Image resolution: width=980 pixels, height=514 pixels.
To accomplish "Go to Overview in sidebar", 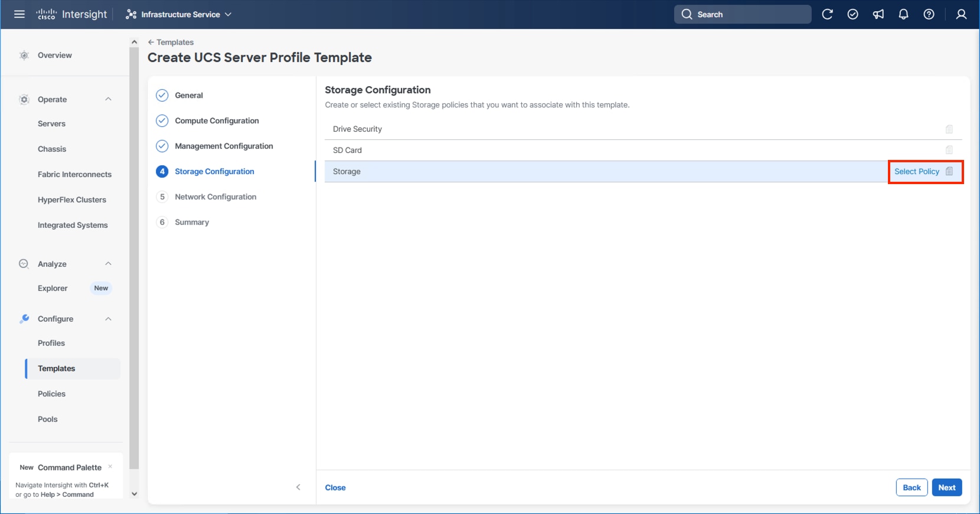I will [x=55, y=55].
